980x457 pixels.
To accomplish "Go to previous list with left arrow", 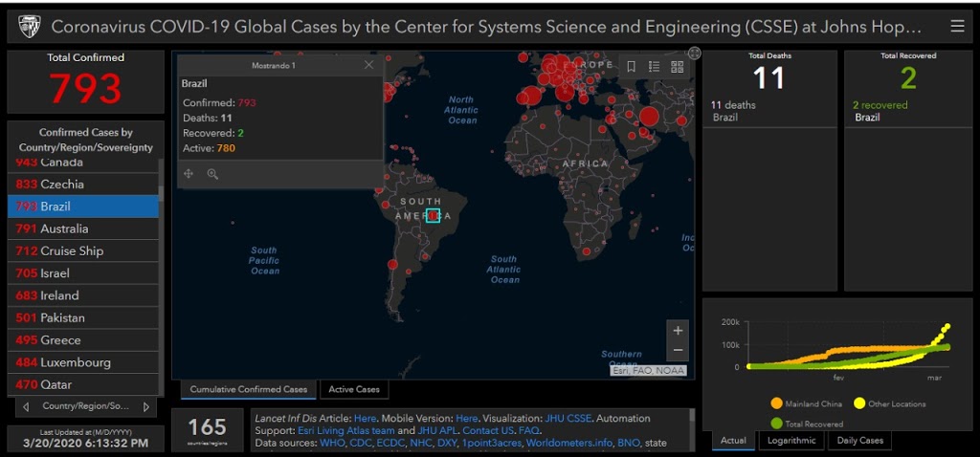I will tap(24, 406).
